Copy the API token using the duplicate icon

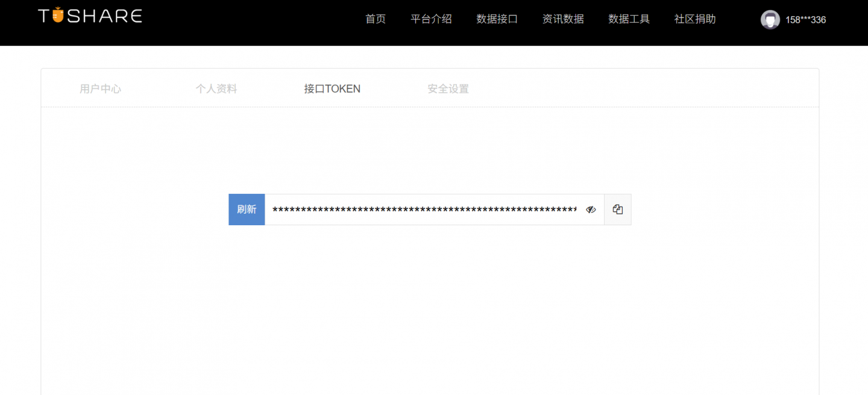click(617, 209)
